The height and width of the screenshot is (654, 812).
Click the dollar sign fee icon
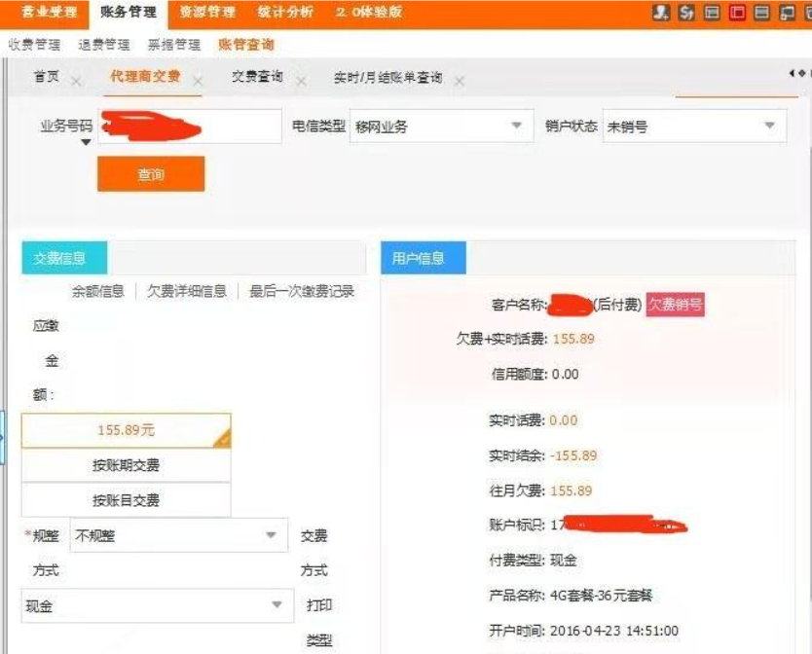686,13
